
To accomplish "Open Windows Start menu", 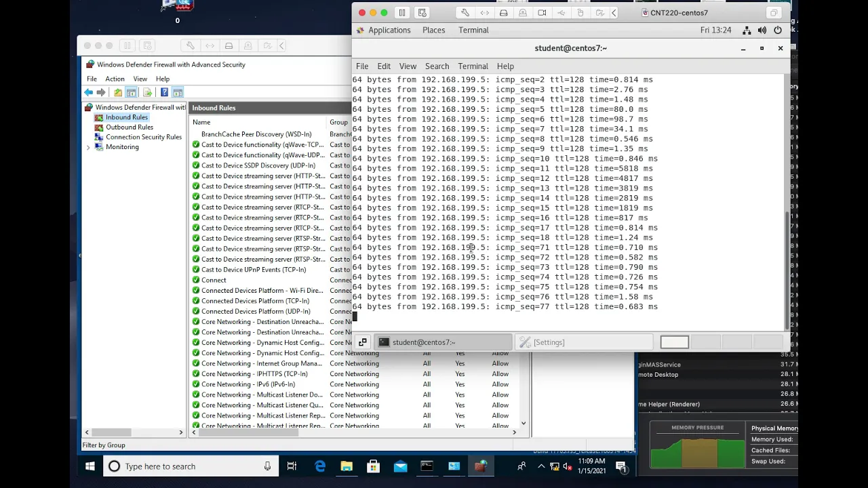I will click(x=90, y=466).
